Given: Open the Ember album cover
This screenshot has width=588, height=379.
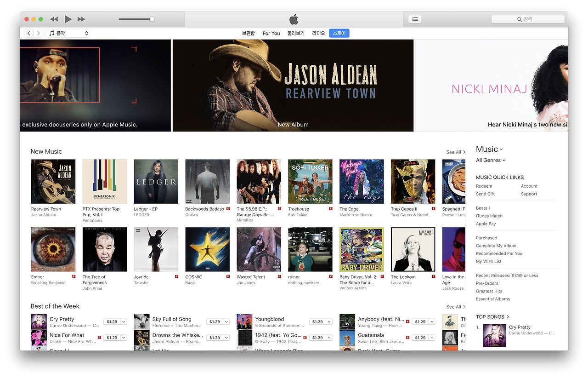Looking at the screenshot, I should [x=53, y=249].
